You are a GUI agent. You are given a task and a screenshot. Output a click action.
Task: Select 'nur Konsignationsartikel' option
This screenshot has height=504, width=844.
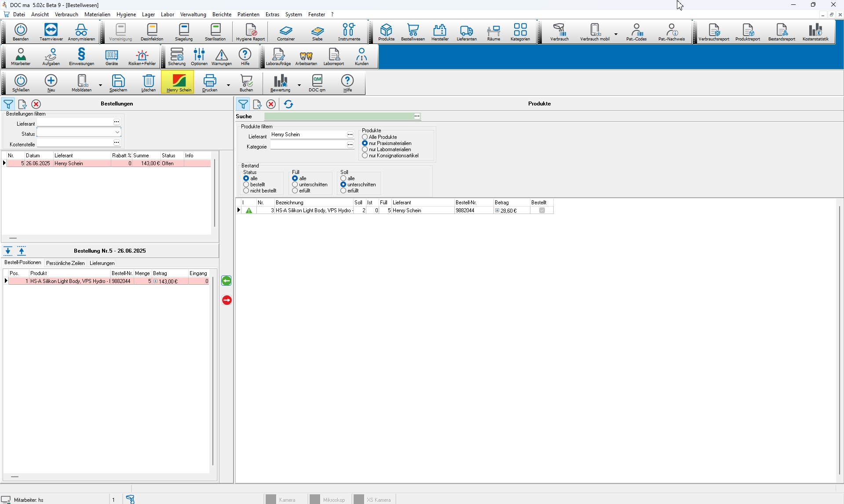tap(365, 156)
